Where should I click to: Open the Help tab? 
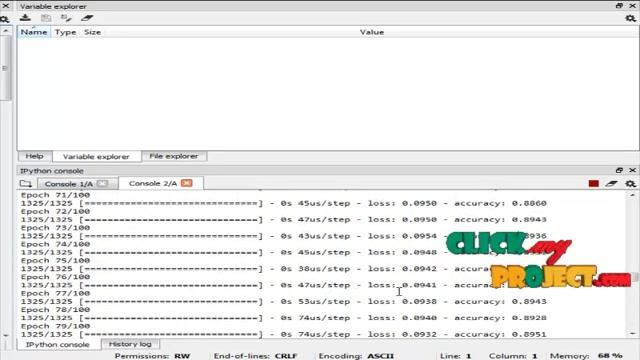(x=35, y=156)
